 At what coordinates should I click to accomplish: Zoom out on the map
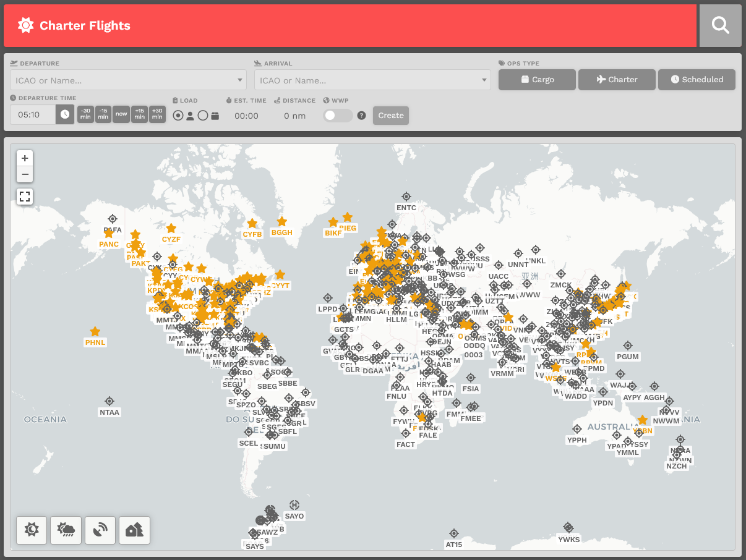click(25, 174)
